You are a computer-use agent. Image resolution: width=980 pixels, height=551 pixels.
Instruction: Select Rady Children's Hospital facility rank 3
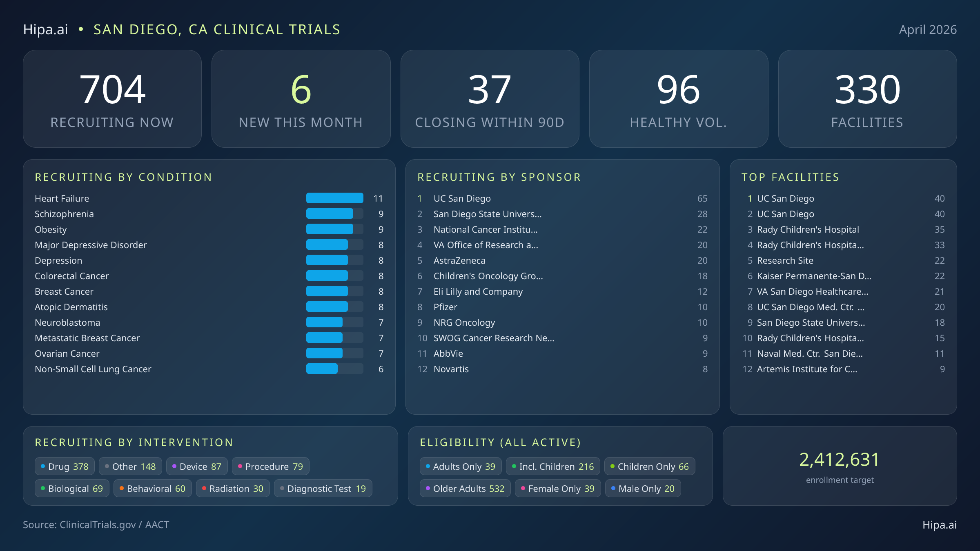click(843, 229)
